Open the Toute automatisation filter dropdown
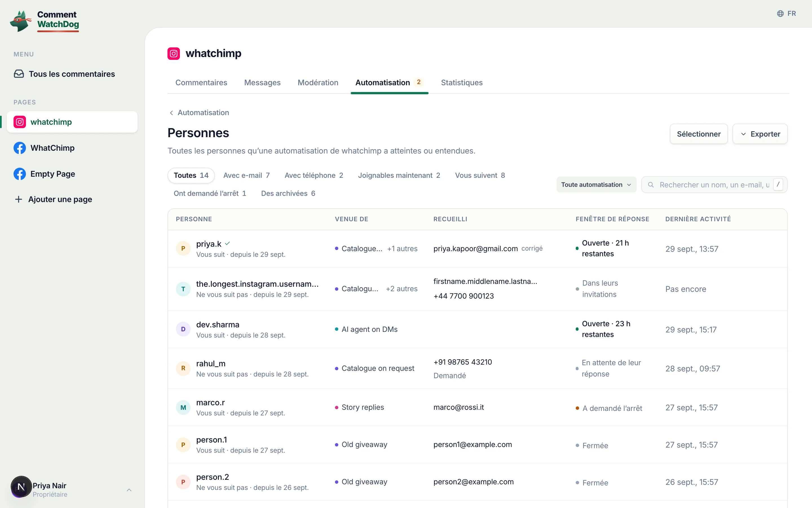The width and height of the screenshot is (812, 508). tap(596, 185)
